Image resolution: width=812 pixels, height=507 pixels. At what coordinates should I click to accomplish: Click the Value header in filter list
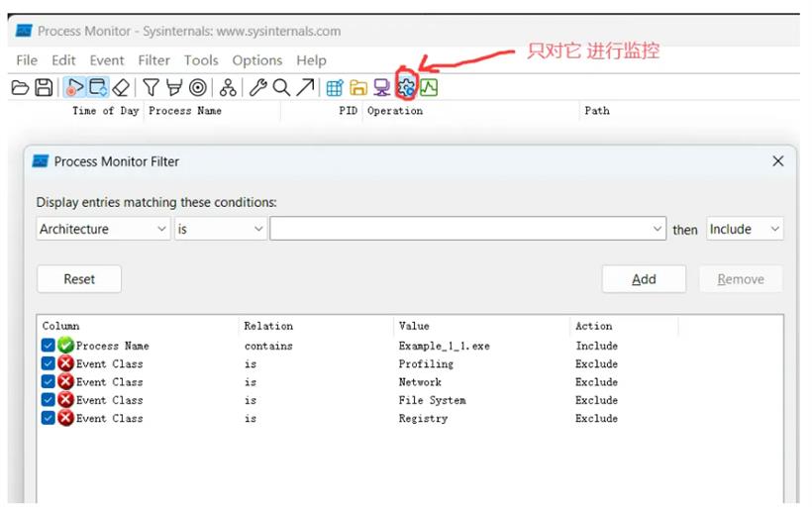coord(414,326)
